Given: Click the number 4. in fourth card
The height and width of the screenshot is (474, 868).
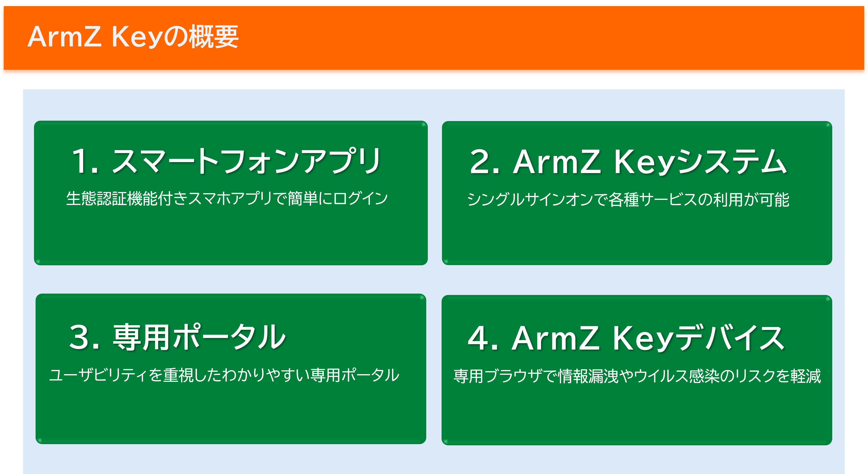Looking at the screenshot, I should [x=483, y=338].
